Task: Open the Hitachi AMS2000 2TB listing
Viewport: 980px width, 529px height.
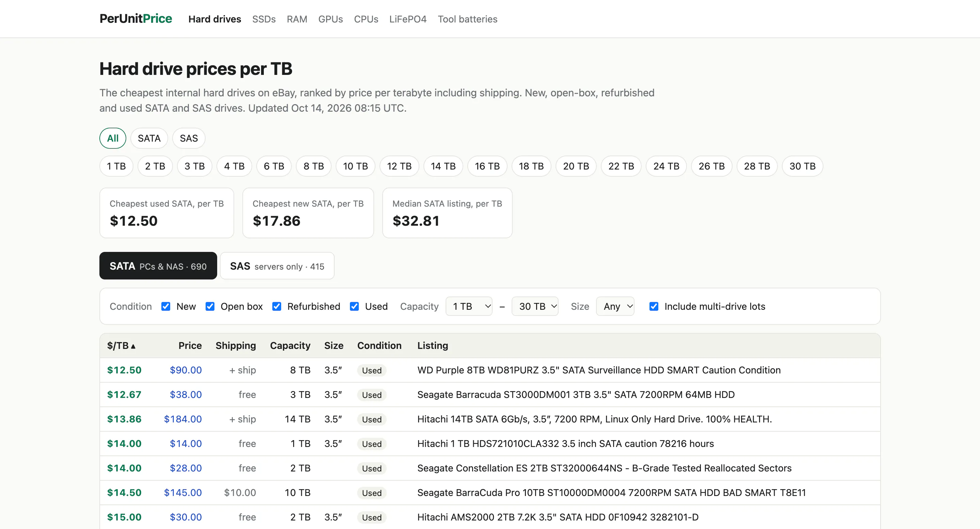Action: point(558,517)
